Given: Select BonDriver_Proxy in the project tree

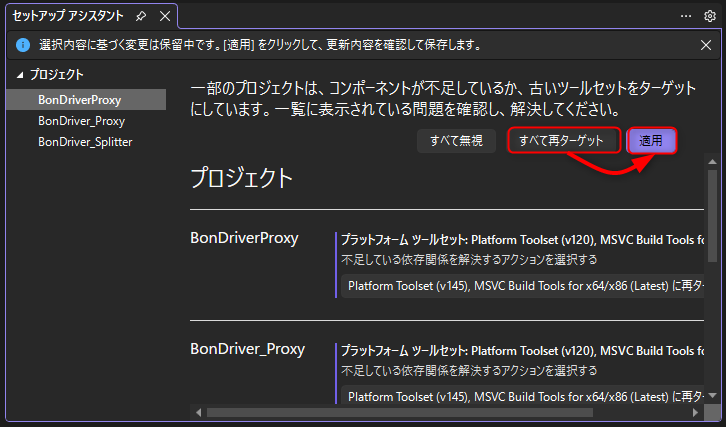Looking at the screenshot, I should pos(82,120).
